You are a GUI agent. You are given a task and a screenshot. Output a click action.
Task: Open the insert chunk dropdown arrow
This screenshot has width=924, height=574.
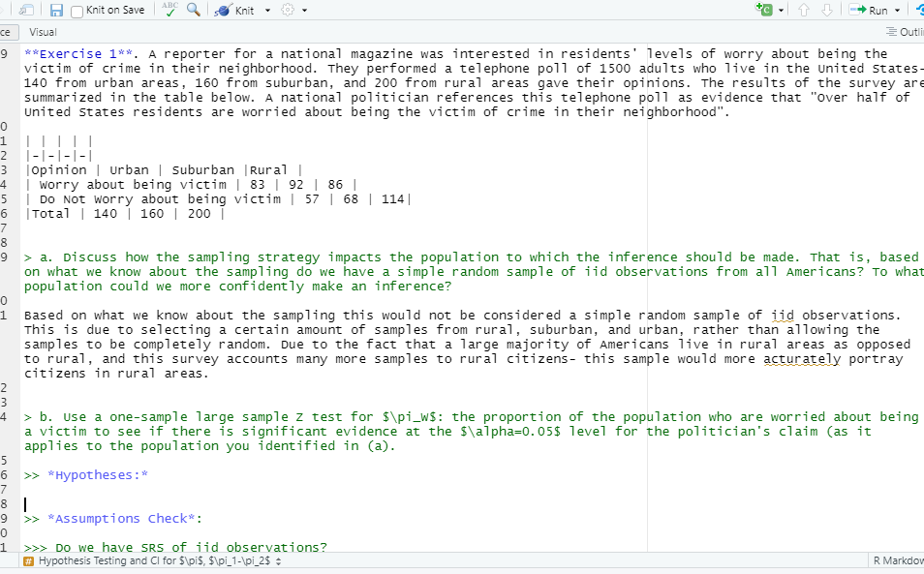(781, 11)
